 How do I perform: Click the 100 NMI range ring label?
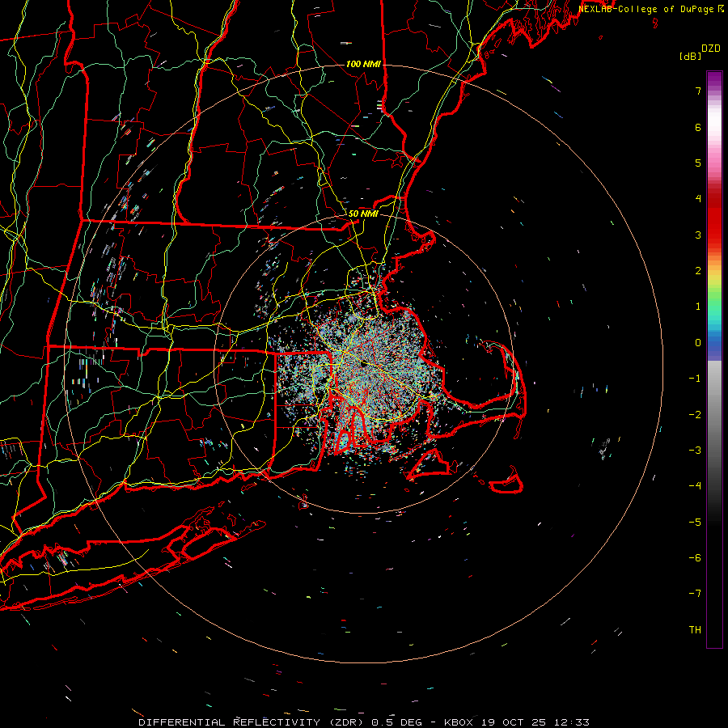(363, 64)
